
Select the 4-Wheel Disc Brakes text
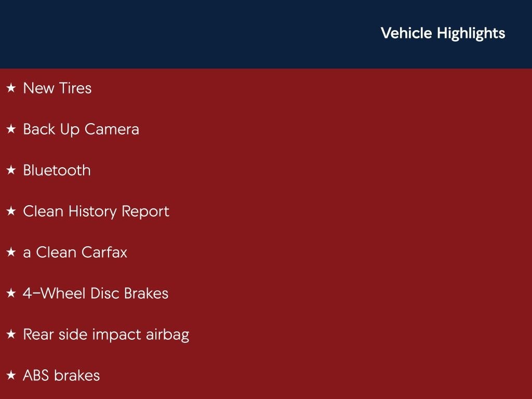tap(96, 294)
